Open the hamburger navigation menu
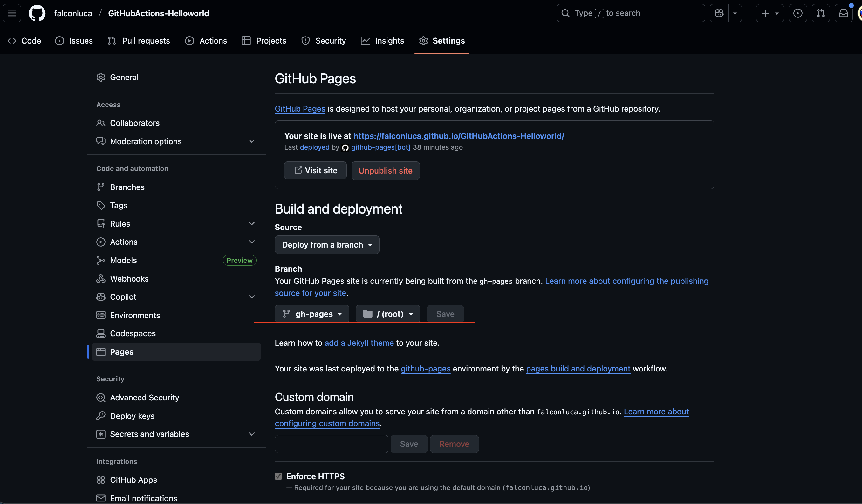862x504 pixels. (x=12, y=13)
